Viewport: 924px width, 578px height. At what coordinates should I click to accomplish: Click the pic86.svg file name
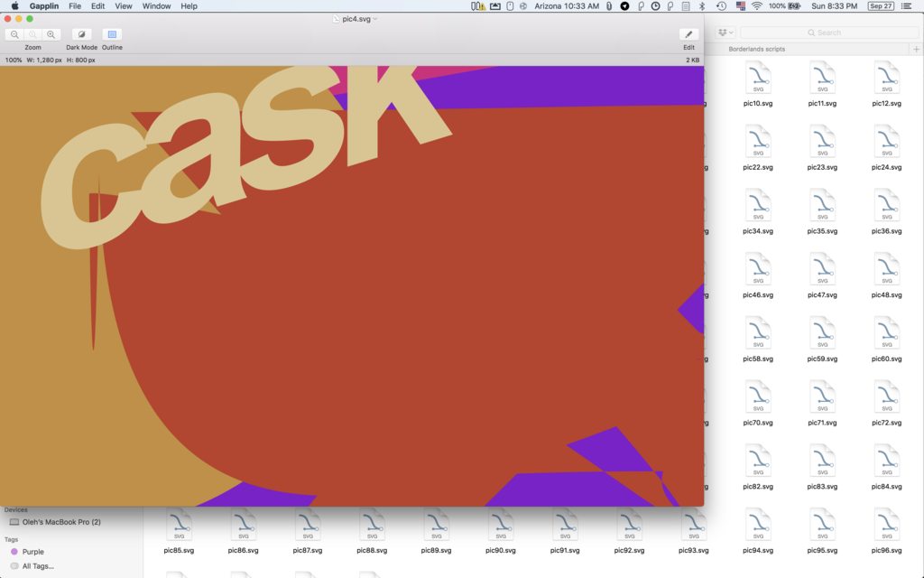[x=244, y=550]
